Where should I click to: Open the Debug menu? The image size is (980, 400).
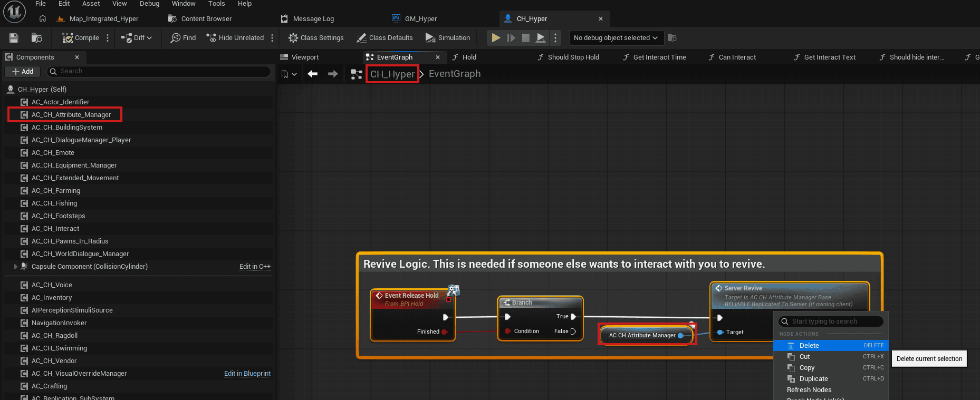click(150, 4)
